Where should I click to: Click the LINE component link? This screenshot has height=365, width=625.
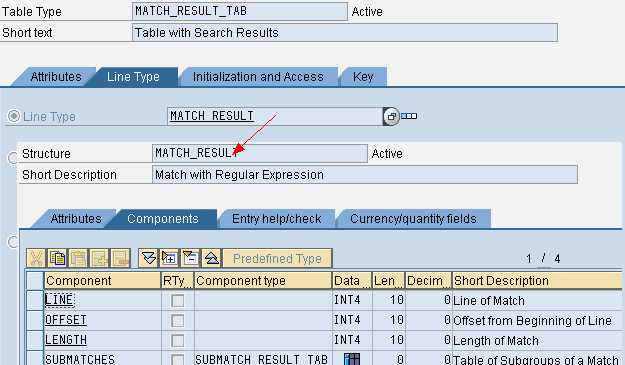(59, 300)
